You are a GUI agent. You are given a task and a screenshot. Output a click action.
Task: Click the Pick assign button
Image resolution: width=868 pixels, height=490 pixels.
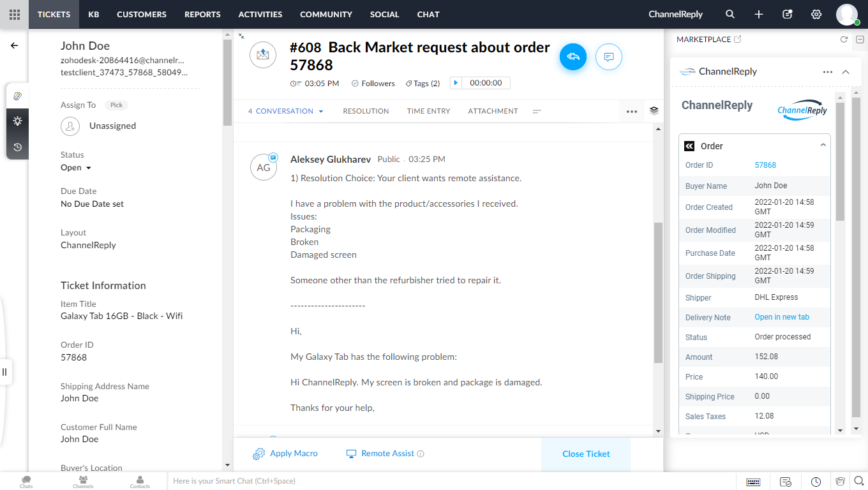pos(116,105)
